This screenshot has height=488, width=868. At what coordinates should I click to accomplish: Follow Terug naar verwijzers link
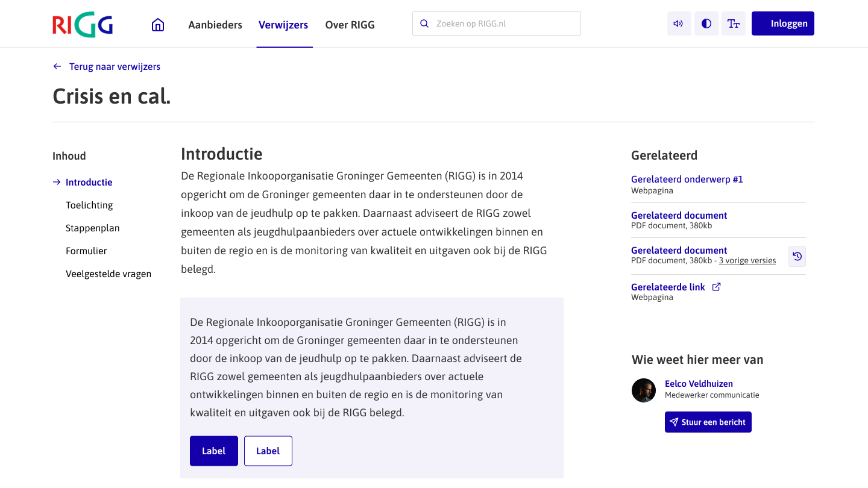coord(115,66)
